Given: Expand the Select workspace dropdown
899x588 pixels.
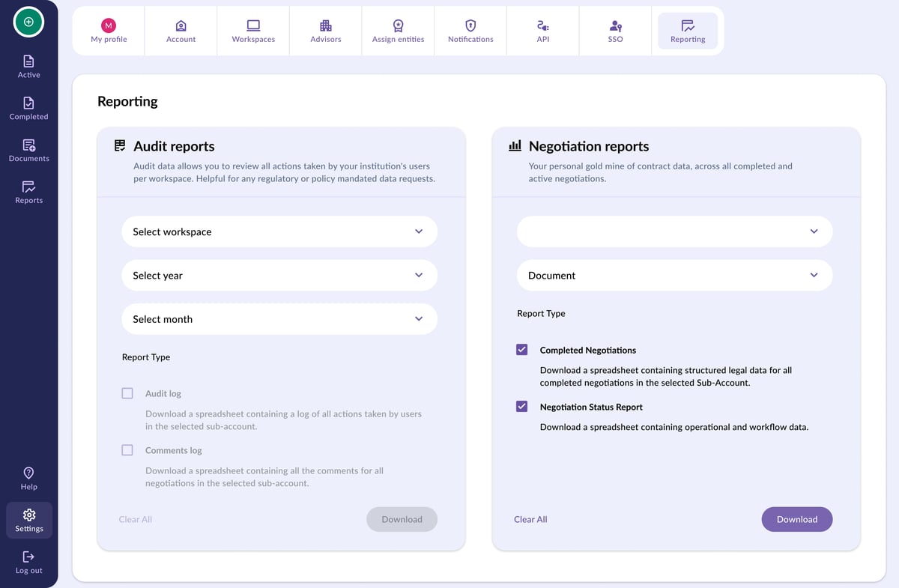Looking at the screenshot, I should pyautogui.click(x=279, y=232).
